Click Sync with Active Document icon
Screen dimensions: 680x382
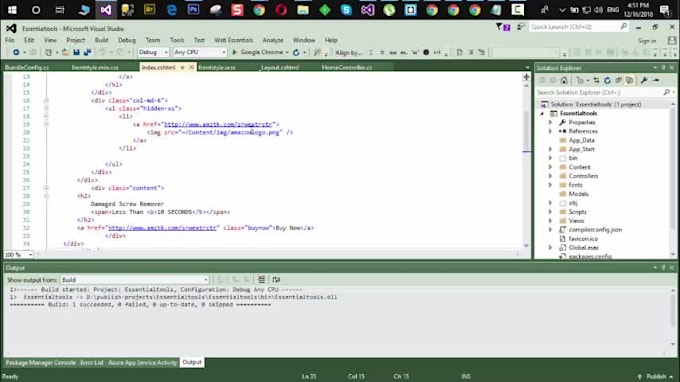(x=596, y=80)
